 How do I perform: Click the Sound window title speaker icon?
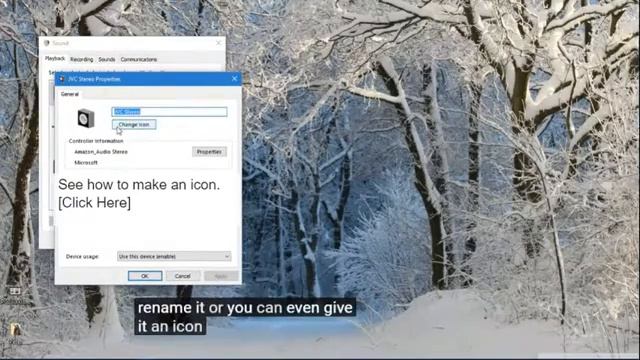click(47, 43)
